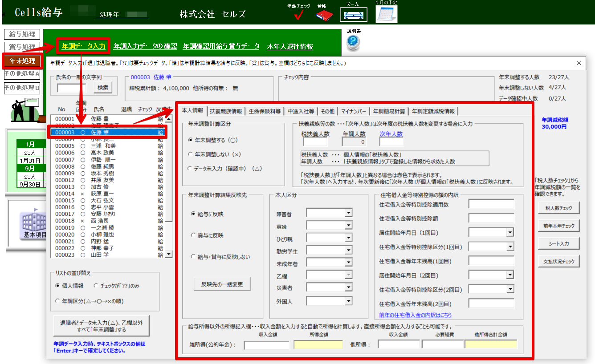Select employee 000023 山田 学
This screenshot has height=364, width=595.
[107, 255]
